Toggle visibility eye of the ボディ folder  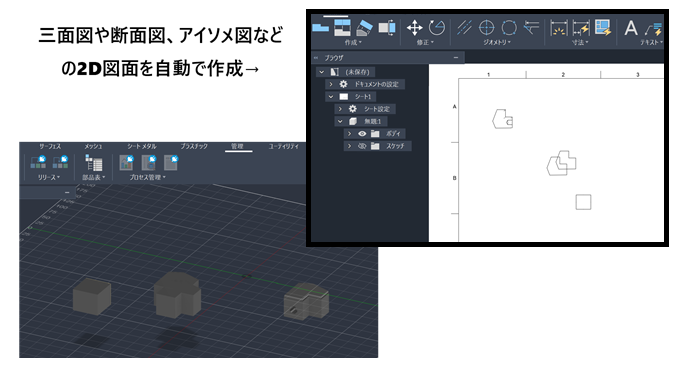tap(362, 134)
